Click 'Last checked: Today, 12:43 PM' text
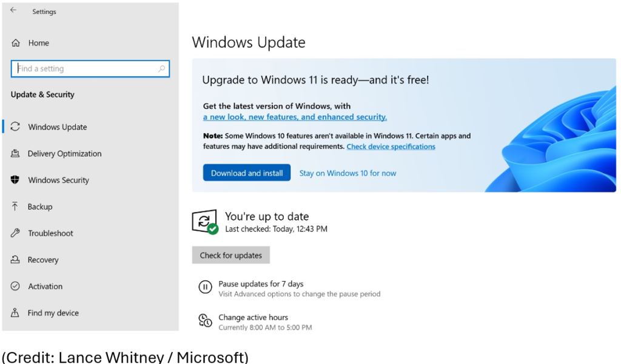The height and width of the screenshot is (364, 621). [x=277, y=229]
